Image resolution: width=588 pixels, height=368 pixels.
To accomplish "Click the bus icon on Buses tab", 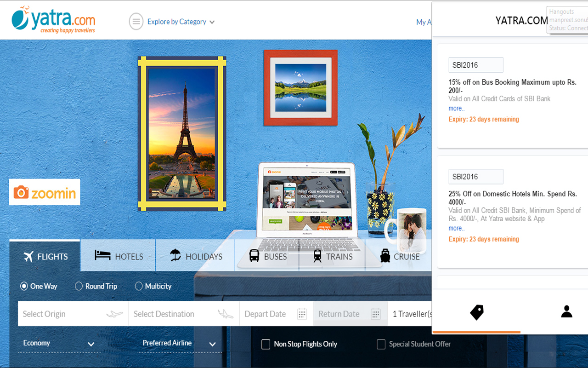I will point(254,255).
